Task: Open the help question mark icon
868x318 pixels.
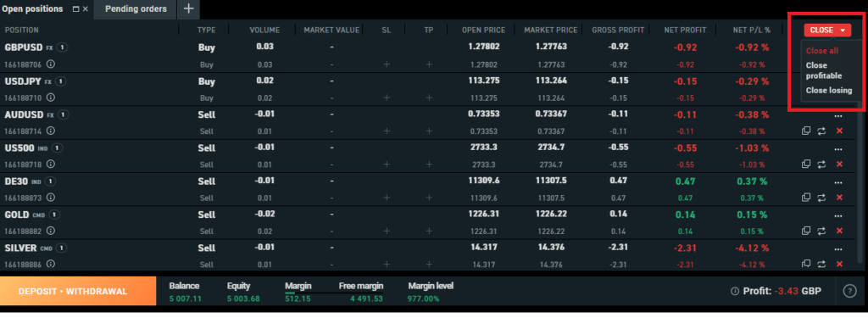Action: pos(849,291)
